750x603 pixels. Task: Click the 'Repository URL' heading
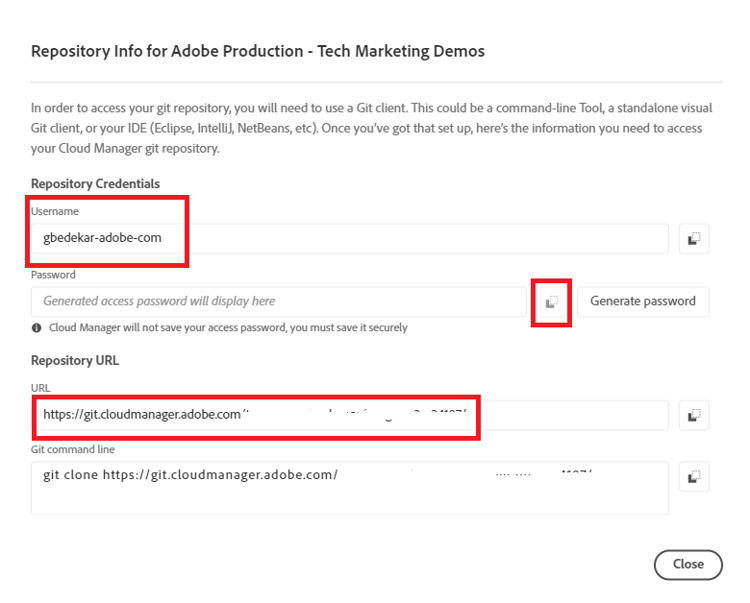75,360
